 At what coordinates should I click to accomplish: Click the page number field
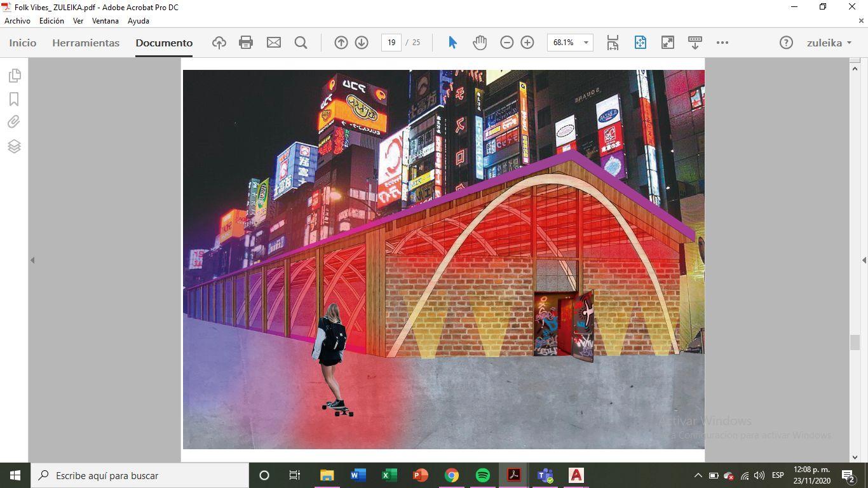point(391,43)
